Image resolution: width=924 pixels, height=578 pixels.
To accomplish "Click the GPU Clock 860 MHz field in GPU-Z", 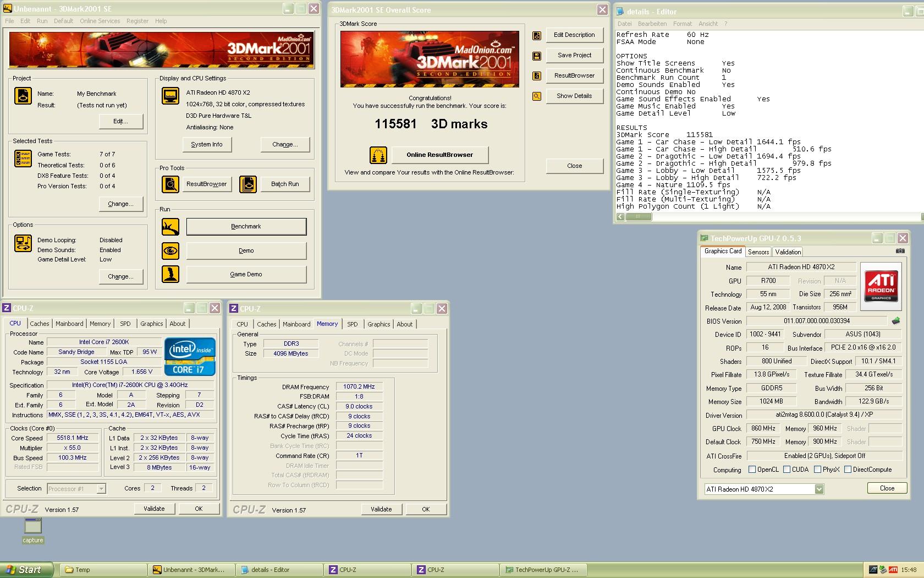I will click(x=763, y=428).
